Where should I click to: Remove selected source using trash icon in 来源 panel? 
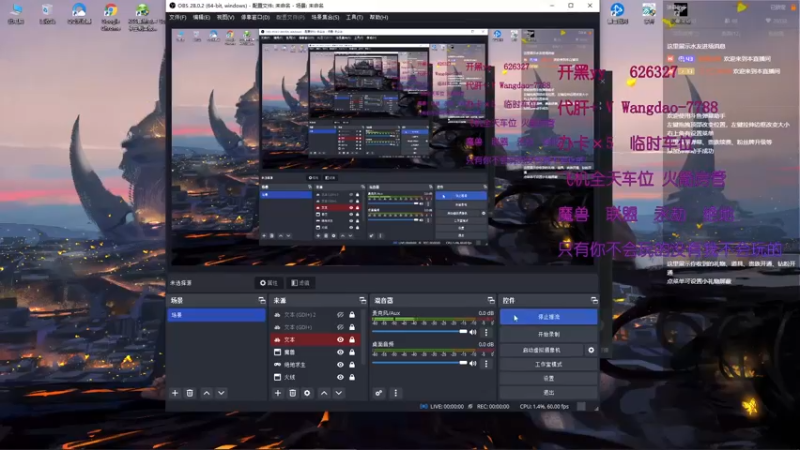pyautogui.click(x=292, y=393)
